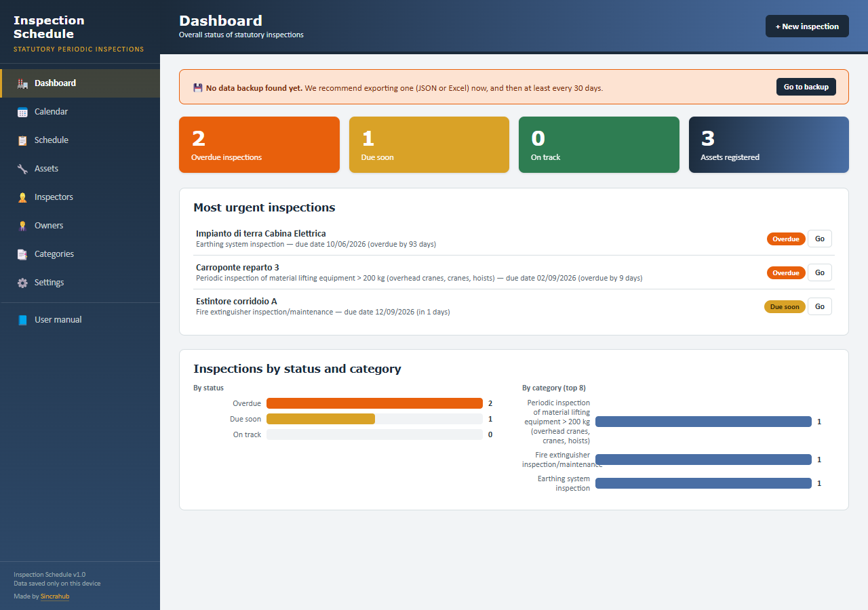Click the Overdue badge for Impianto di terra
Screen dimensions: 868x610
click(x=786, y=239)
